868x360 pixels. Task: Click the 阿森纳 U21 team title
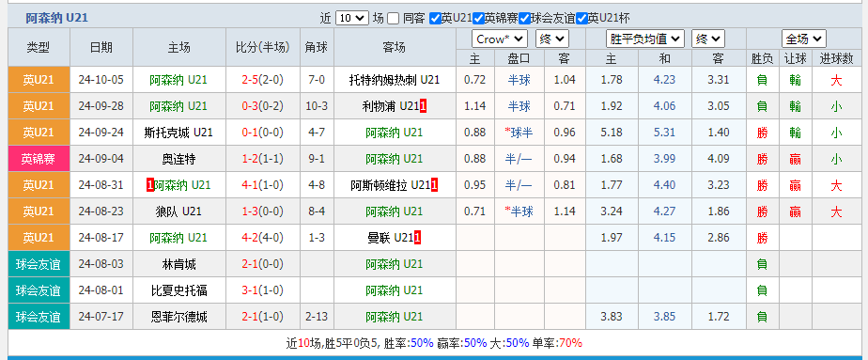click(x=56, y=18)
